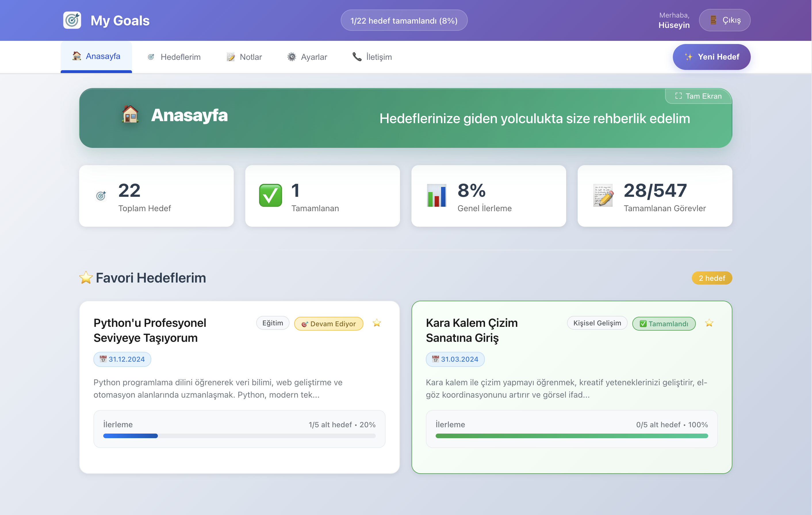Click the Notlar memo icon
812x515 pixels.
point(231,57)
